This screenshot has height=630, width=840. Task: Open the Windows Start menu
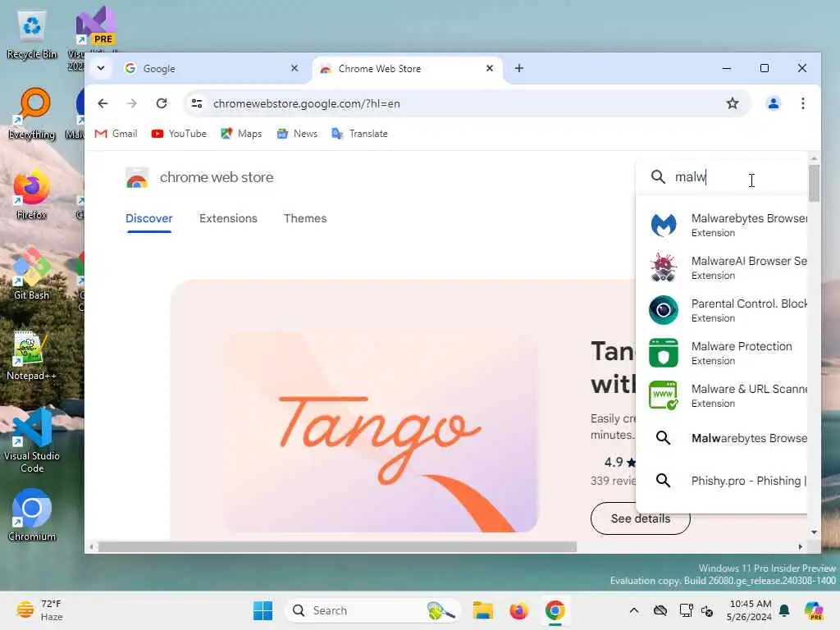point(262,610)
